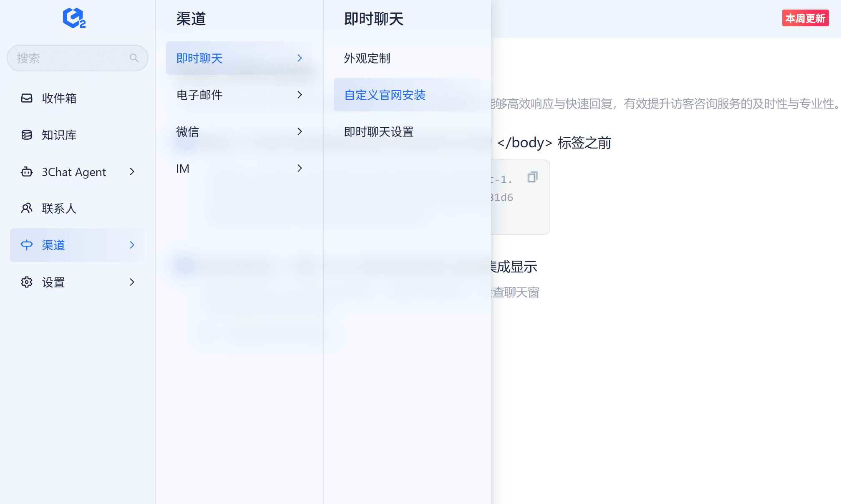
Task: Copy the embed code with the copy icon
Action: click(532, 177)
